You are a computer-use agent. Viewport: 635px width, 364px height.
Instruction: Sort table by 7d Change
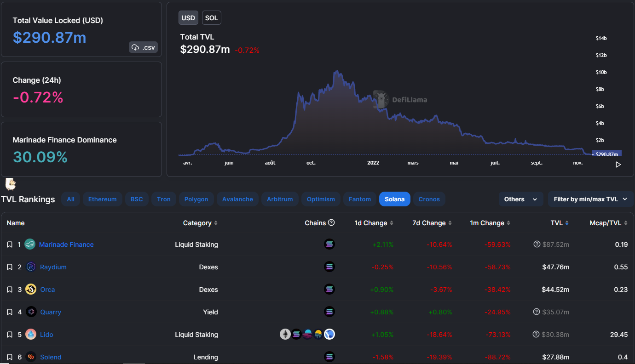[432, 223]
